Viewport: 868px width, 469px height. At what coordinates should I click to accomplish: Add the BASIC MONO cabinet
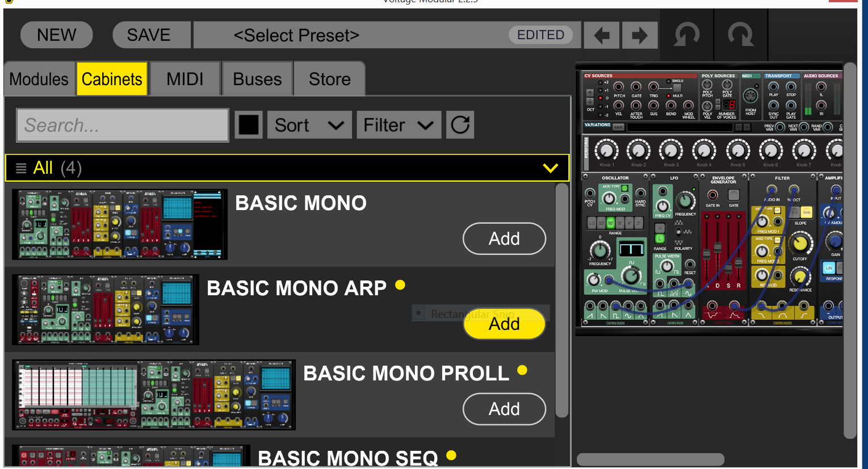click(504, 238)
